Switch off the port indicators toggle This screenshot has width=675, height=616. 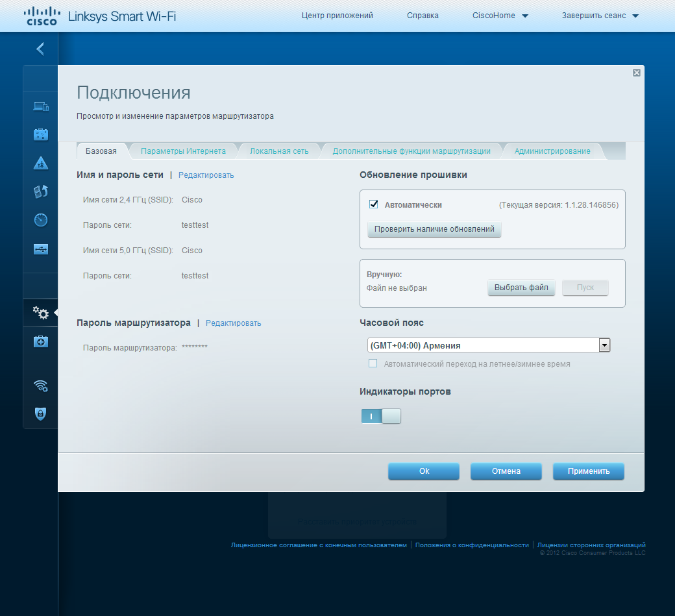(x=381, y=416)
